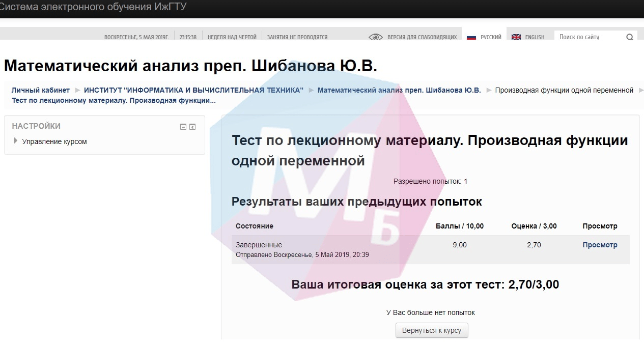Open the Математический анализ преп. Шибанова breadcrumb
The width and height of the screenshot is (644, 343).
click(x=399, y=90)
